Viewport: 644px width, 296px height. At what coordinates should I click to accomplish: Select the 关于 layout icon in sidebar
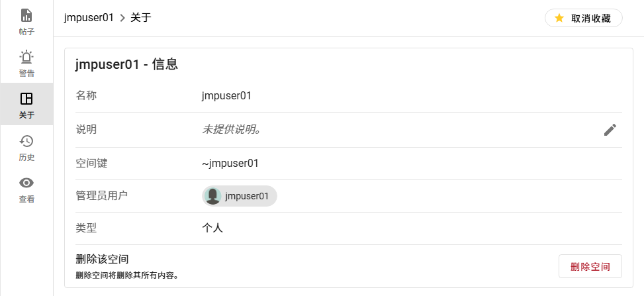point(26,99)
